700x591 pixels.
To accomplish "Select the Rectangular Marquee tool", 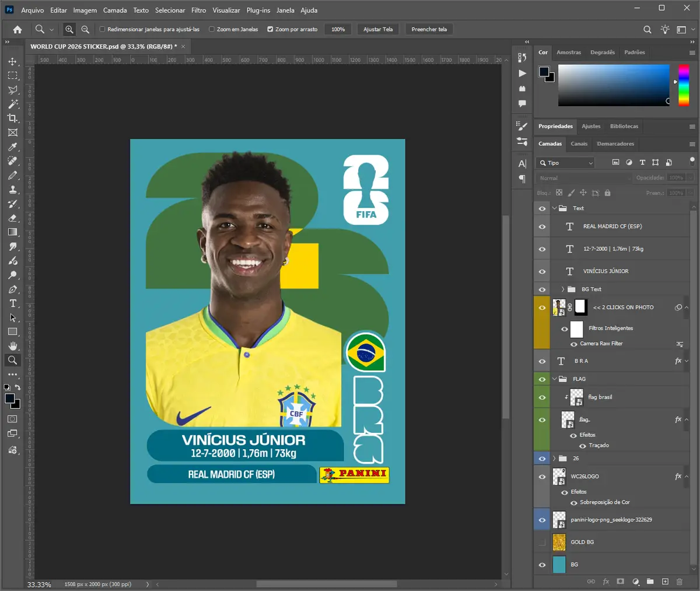I will (12, 76).
